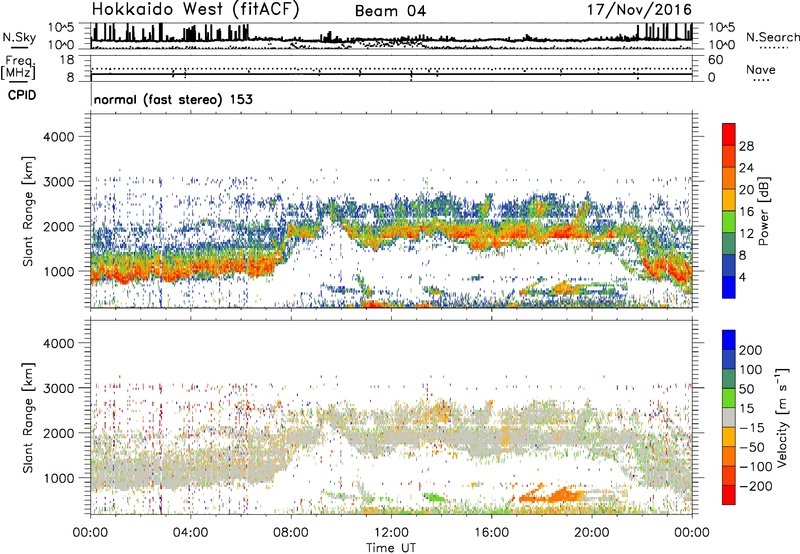Click the N.Search legend label
800x554 pixels.
pyautogui.click(x=772, y=37)
